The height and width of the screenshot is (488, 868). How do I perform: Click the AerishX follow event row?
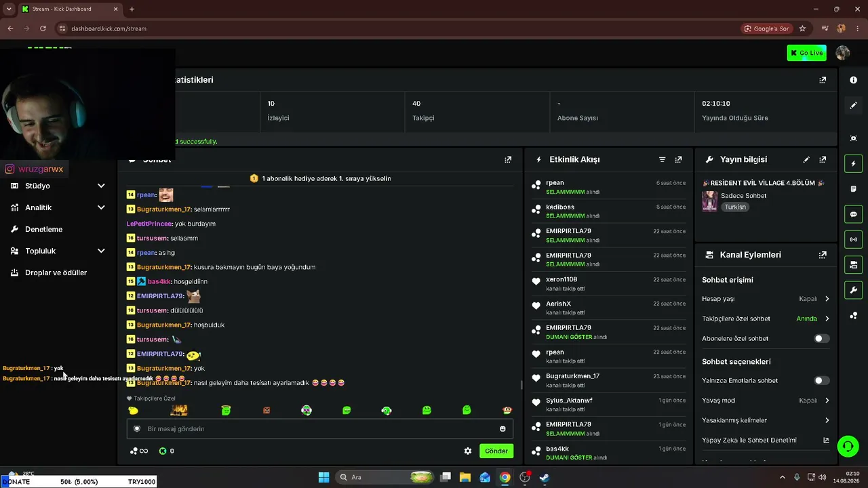click(x=609, y=308)
